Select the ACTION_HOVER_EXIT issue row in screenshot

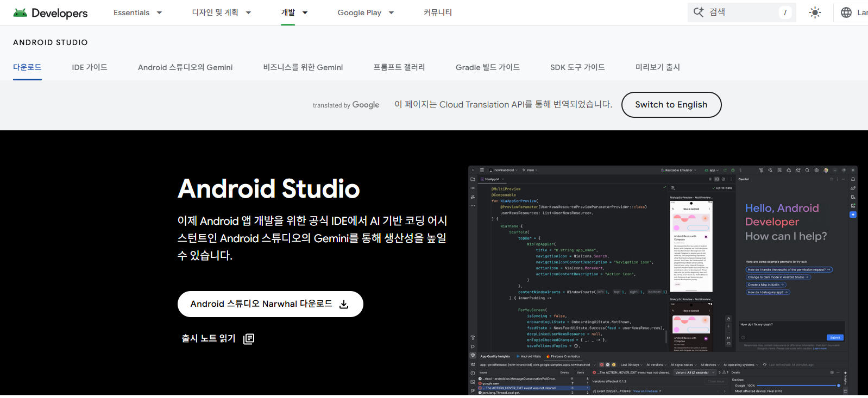[533, 388]
